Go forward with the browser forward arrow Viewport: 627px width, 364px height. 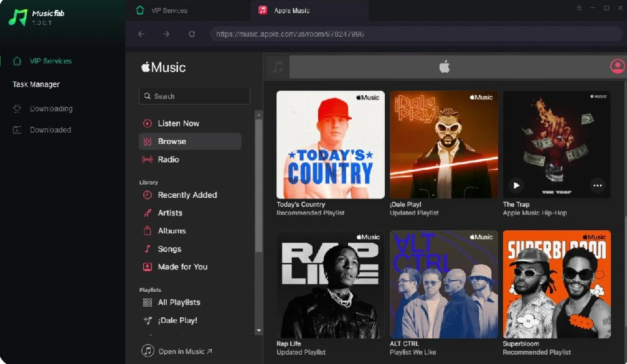pos(166,34)
